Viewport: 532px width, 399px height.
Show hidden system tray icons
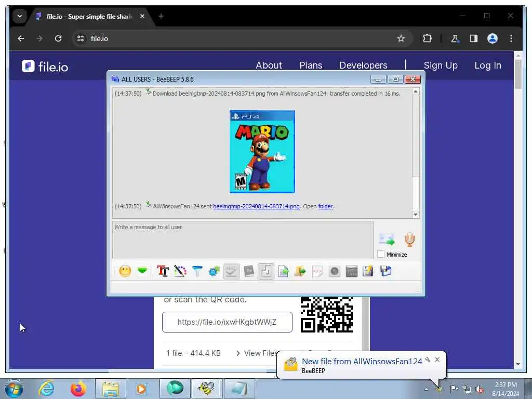(426, 389)
